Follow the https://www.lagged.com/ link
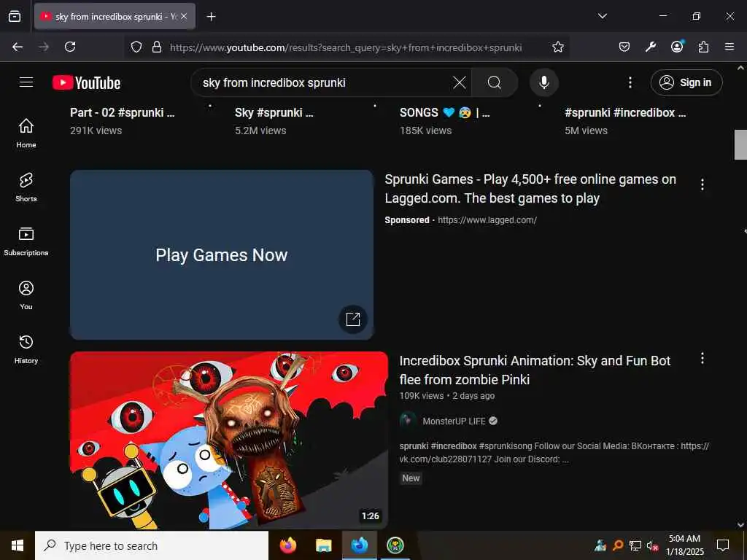The width and height of the screenshot is (747, 560). (x=487, y=220)
